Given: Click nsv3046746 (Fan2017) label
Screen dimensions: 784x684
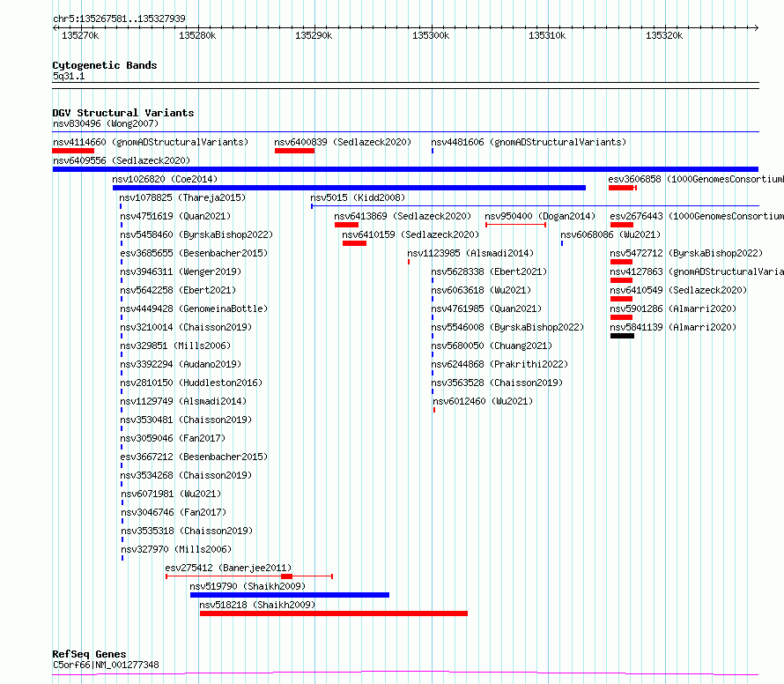Looking at the screenshot, I should pyautogui.click(x=174, y=512).
